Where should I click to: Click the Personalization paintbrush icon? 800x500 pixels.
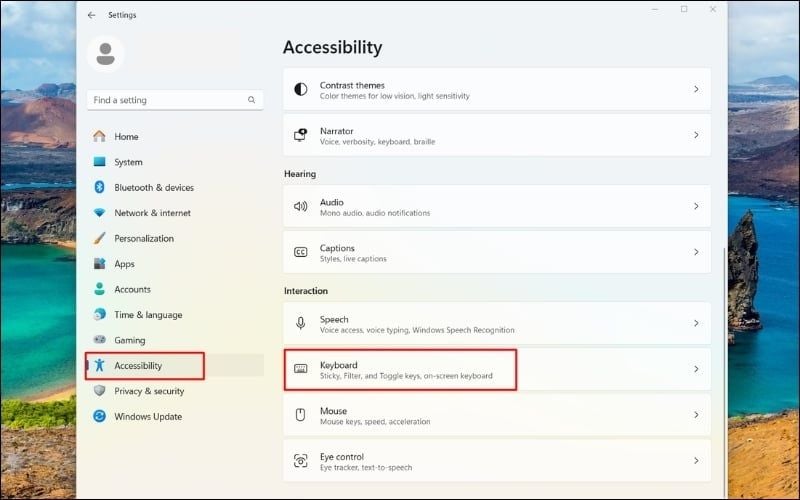pos(99,238)
